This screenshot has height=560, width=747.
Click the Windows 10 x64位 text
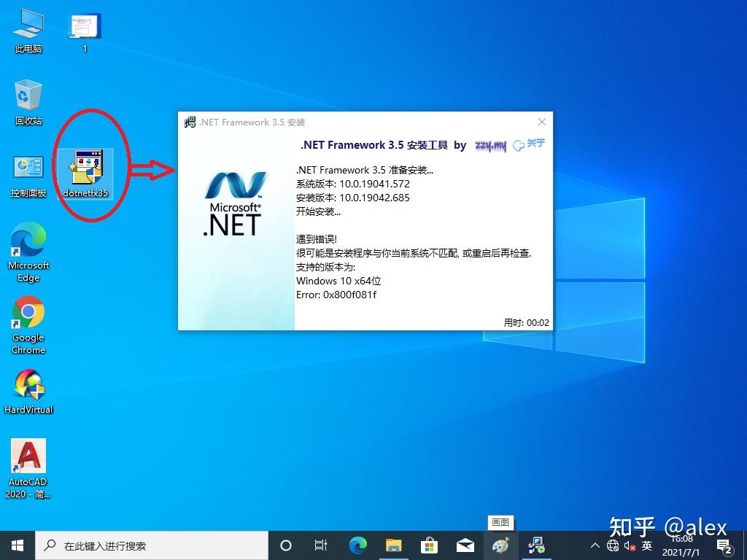[338, 281]
